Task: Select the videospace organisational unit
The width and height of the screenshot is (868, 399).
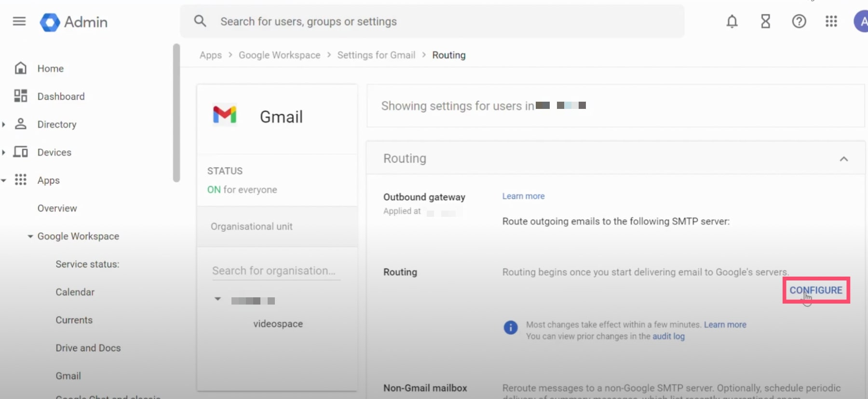Action: (x=278, y=324)
